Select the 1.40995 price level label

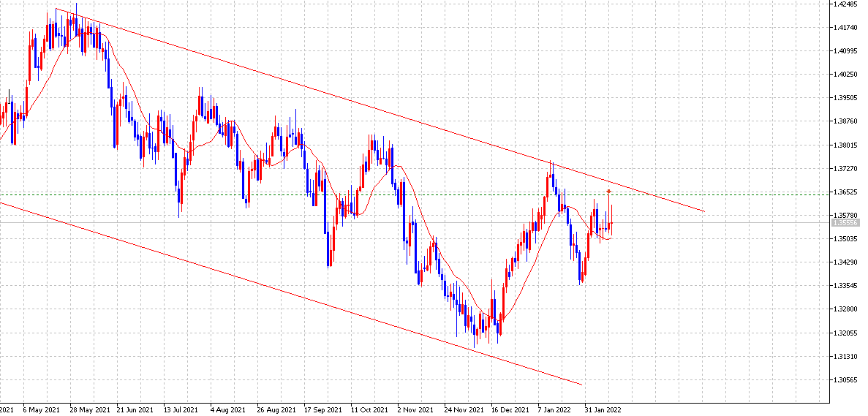click(x=846, y=51)
